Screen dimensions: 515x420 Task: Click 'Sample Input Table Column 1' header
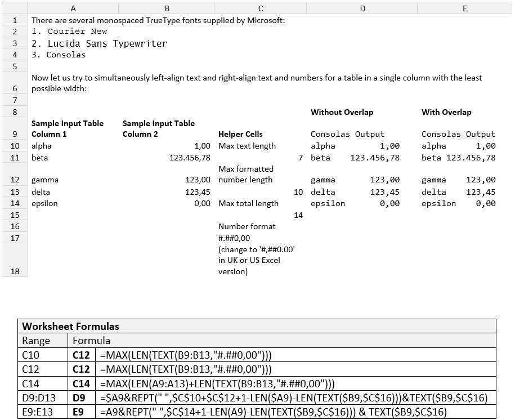click(x=68, y=128)
